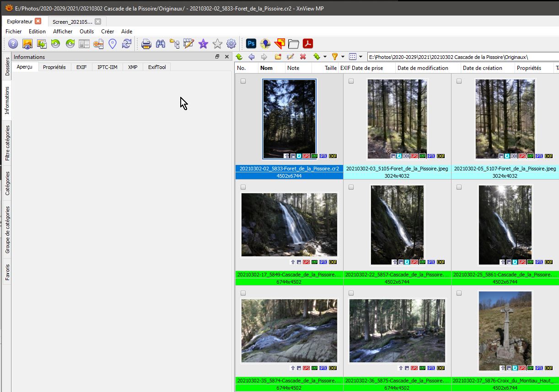
Task: Open the Catégories side panel
Action: click(7, 184)
